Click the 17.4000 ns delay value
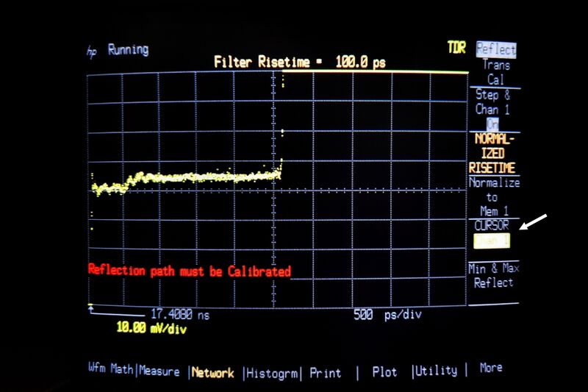 tap(179, 314)
